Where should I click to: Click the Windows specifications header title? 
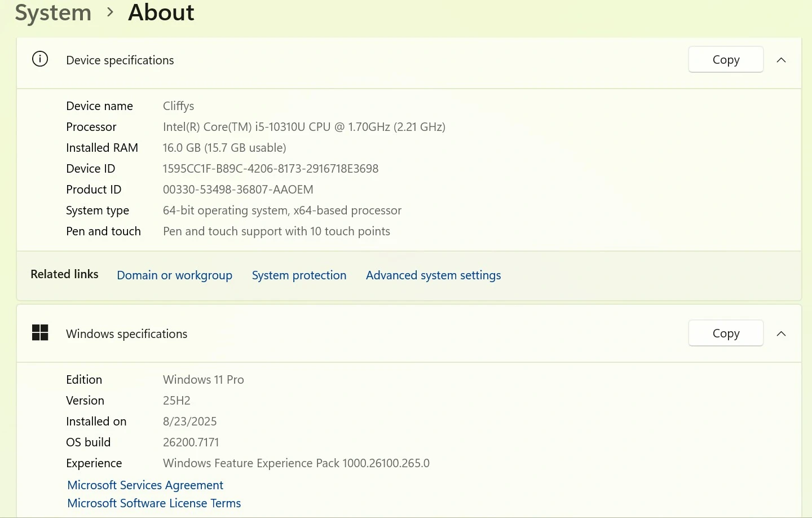coord(126,334)
